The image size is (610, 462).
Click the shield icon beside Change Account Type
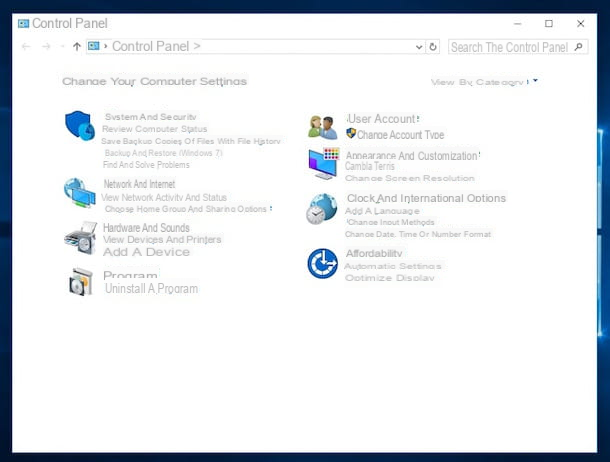(351, 133)
